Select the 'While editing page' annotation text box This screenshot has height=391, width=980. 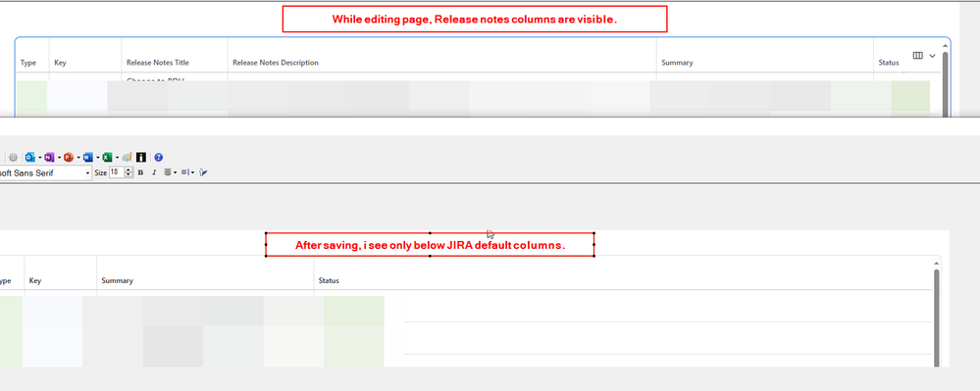pyautogui.click(x=475, y=19)
